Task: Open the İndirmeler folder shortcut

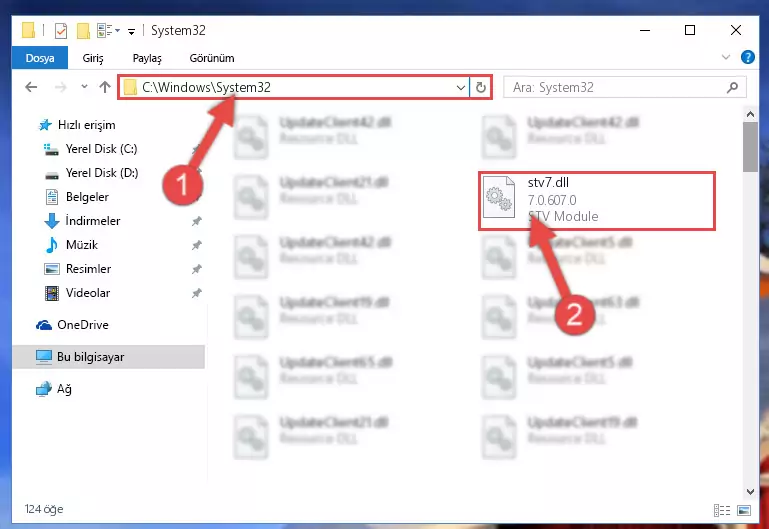Action: [x=82, y=221]
